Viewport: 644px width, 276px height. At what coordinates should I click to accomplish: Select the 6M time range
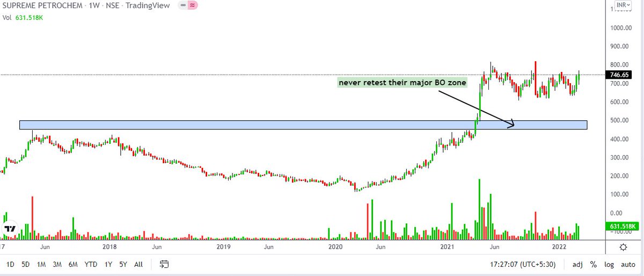[x=74, y=264]
